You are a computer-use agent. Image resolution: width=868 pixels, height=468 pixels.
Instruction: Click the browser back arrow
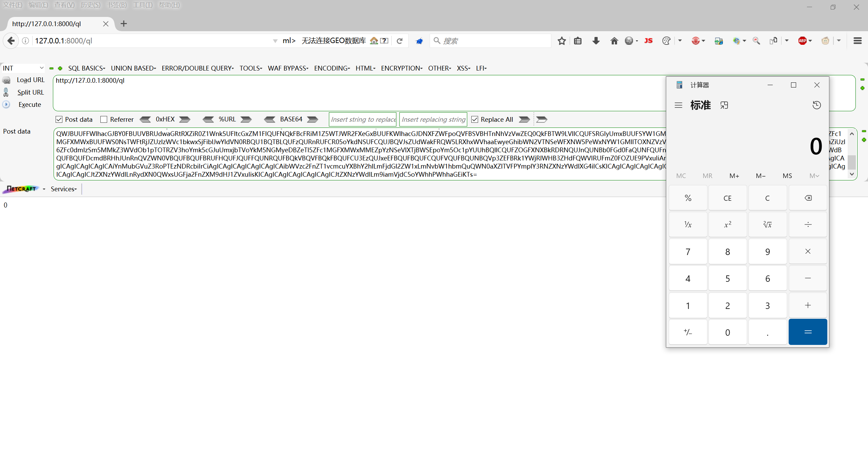tap(11, 41)
